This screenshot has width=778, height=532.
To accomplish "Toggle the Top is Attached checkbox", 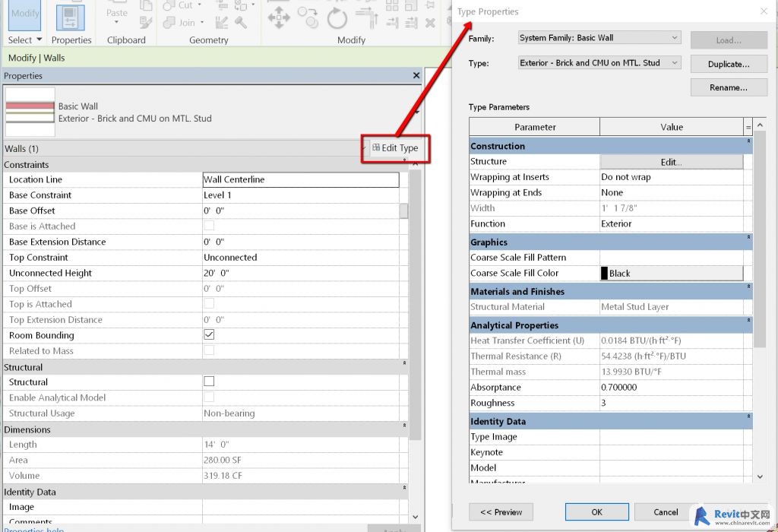I will coord(209,303).
